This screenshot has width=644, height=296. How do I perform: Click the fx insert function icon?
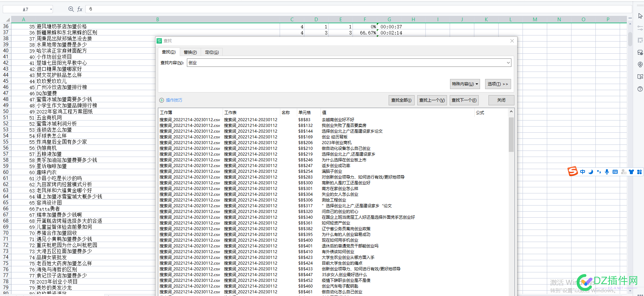click(x=80, y=9)
